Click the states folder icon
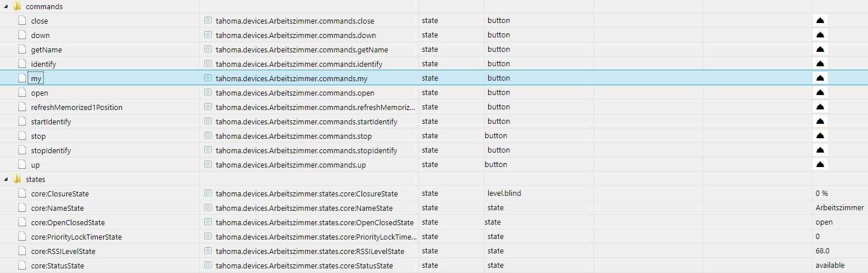This screenshot has width=868, height=273. coord(17,179)
